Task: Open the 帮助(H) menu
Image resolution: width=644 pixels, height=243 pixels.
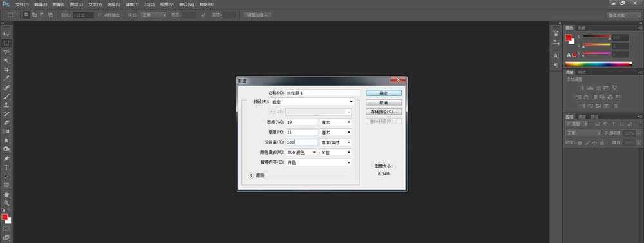Action: [x=206, y=5]
